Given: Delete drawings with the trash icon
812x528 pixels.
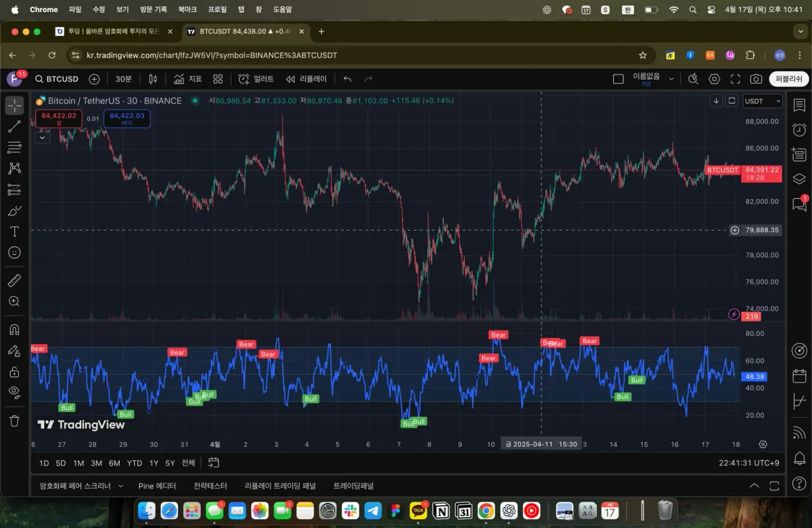Looking at the screenshot, I should pos(14,421).
